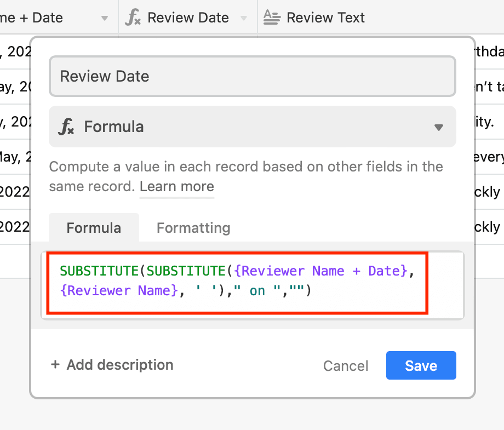Open the Learn more link

tap(177, 186)
